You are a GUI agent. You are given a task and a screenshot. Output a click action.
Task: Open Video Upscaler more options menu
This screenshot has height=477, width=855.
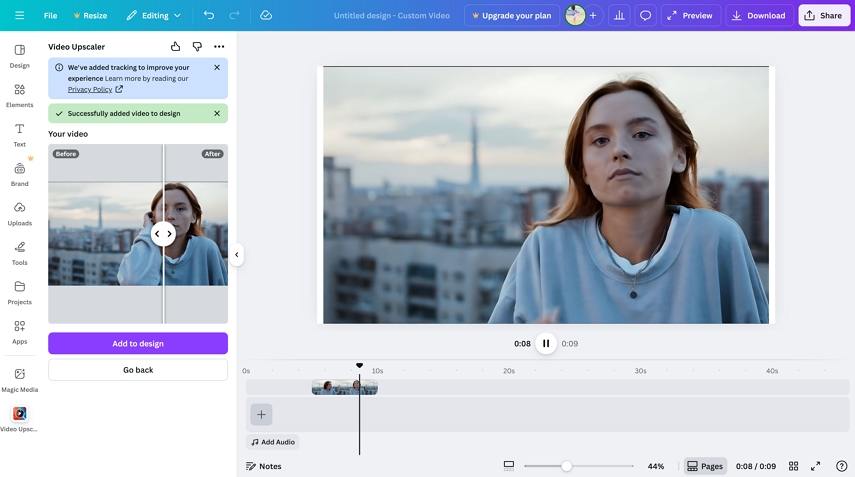pos(219,46)
